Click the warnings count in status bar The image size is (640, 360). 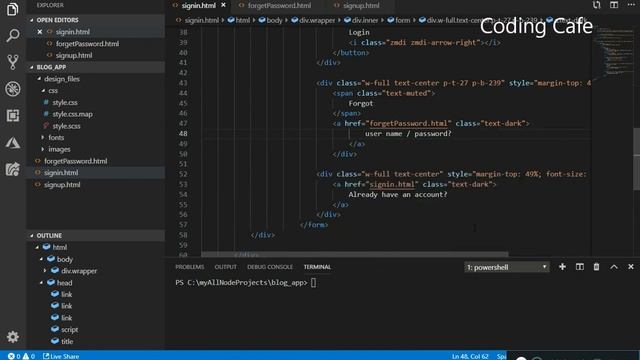29,356
